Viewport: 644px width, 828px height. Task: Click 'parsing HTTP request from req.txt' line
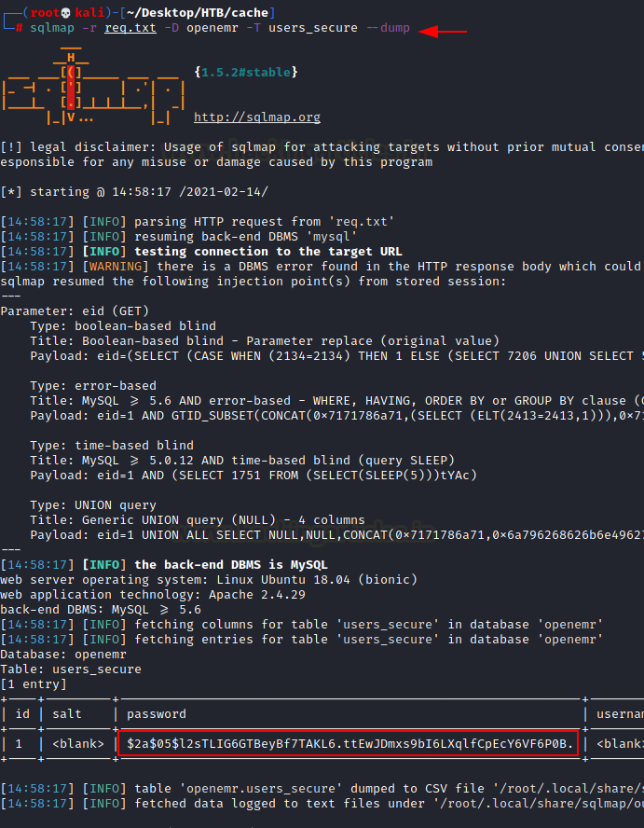point(198,221)
